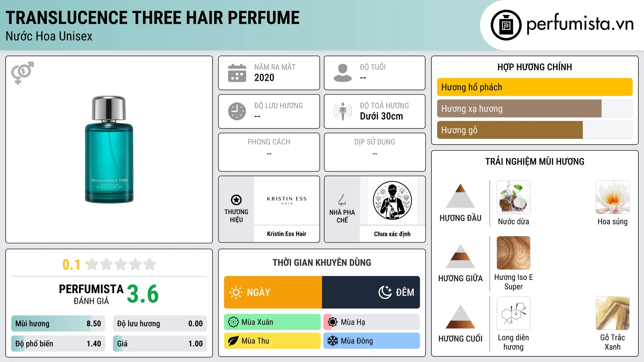Screen dimensions: 644x362
Task: Click the Chưa xác định perfumer label
Action: tap(392, 234)
